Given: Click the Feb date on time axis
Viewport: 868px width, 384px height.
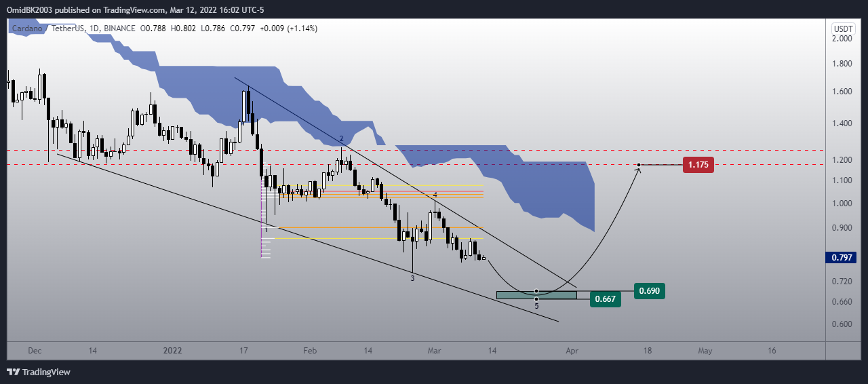Looking at the screenshot, I should pyautogui.click(x=310, y=351).
